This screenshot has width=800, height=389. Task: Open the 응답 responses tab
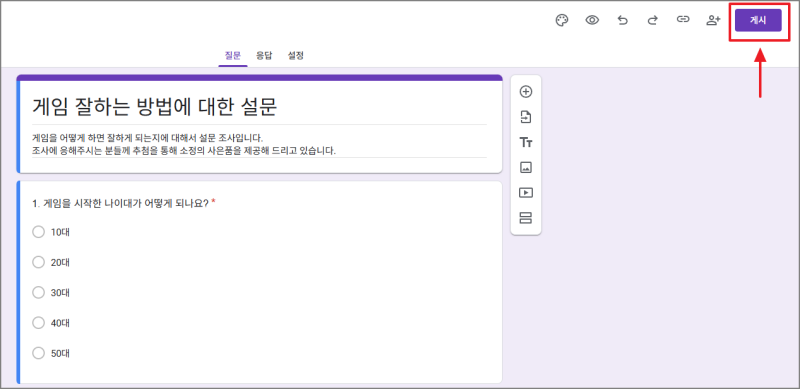(264, 56)
